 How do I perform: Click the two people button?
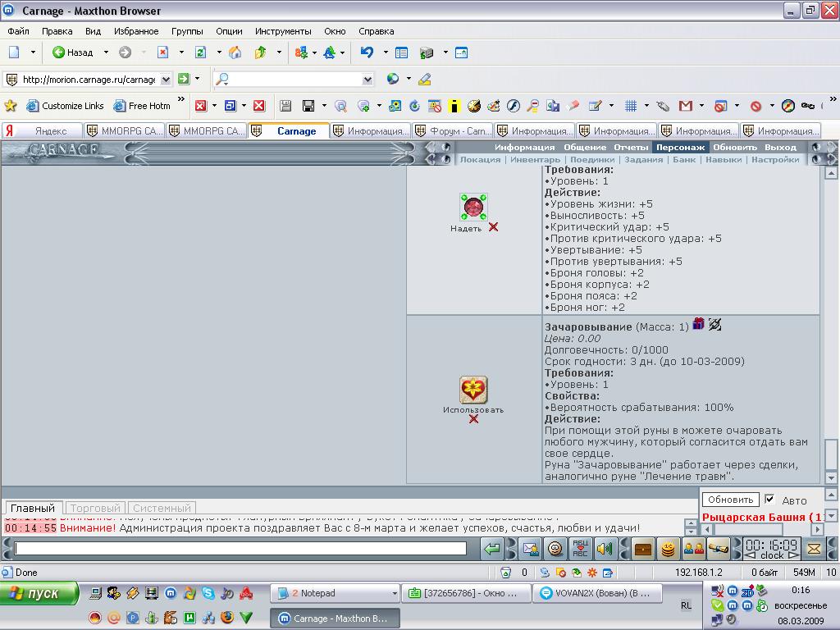coord(694,549)
